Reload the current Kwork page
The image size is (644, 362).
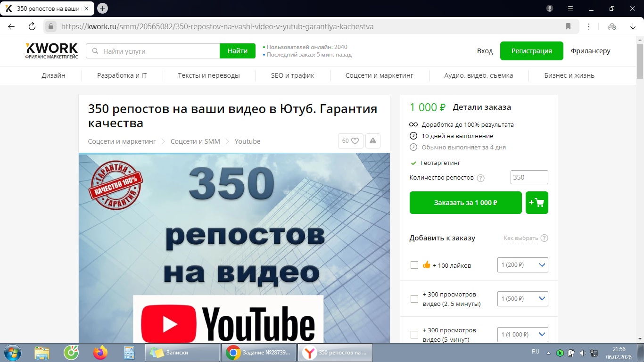[x=32, y=26]
